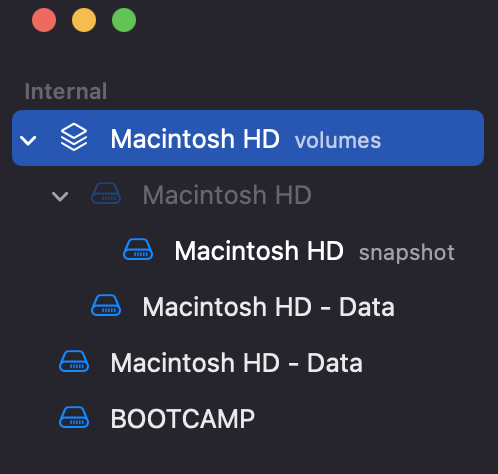Click the BOOTCAMP drive icon
Screen dimensions: 498x474
click(74, 417)
